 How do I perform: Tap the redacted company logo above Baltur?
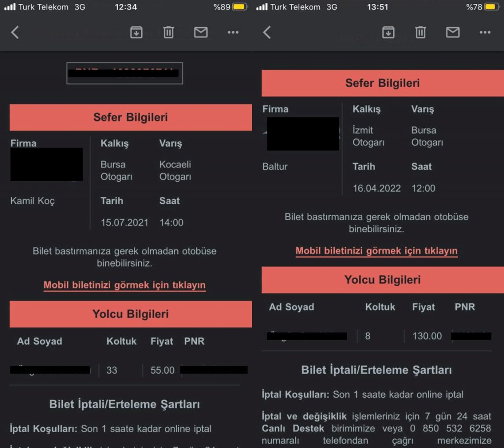[x=303, y=134]
